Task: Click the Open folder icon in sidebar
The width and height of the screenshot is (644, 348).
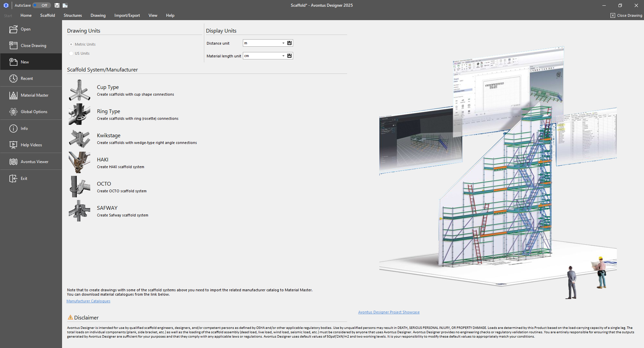Action: click(x=13, y=29)
